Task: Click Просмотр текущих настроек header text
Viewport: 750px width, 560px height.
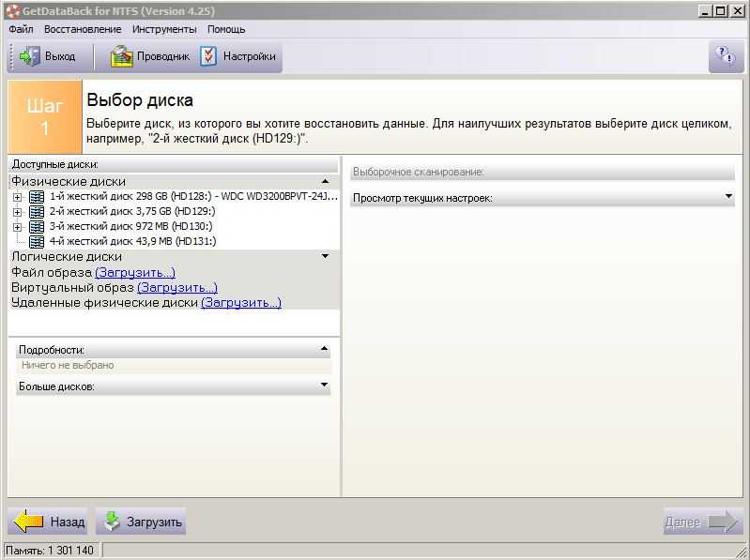Action: (x=422, y=198)
